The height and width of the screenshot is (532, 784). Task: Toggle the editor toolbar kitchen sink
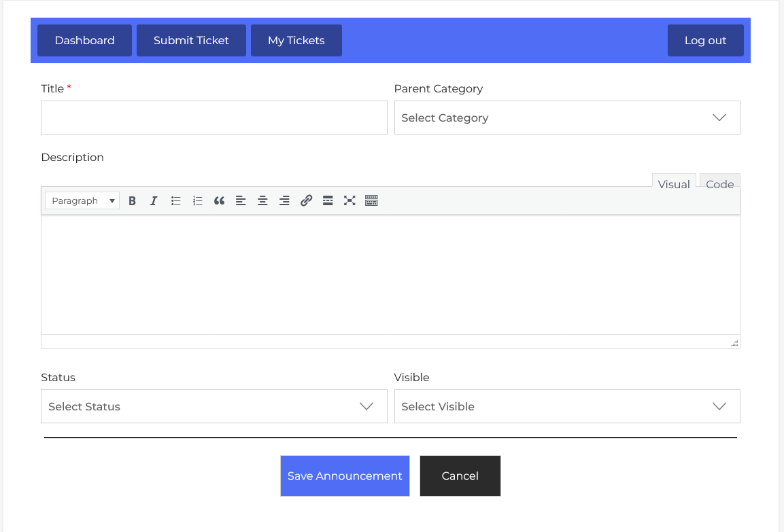pyautogui.click(x=371, y=200)
